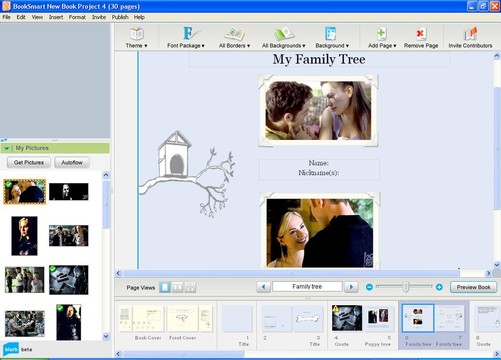Screen dimensions: 501x360
Task: Open the Insert menu
Action: pyautogui.click(x=56, y=17)
